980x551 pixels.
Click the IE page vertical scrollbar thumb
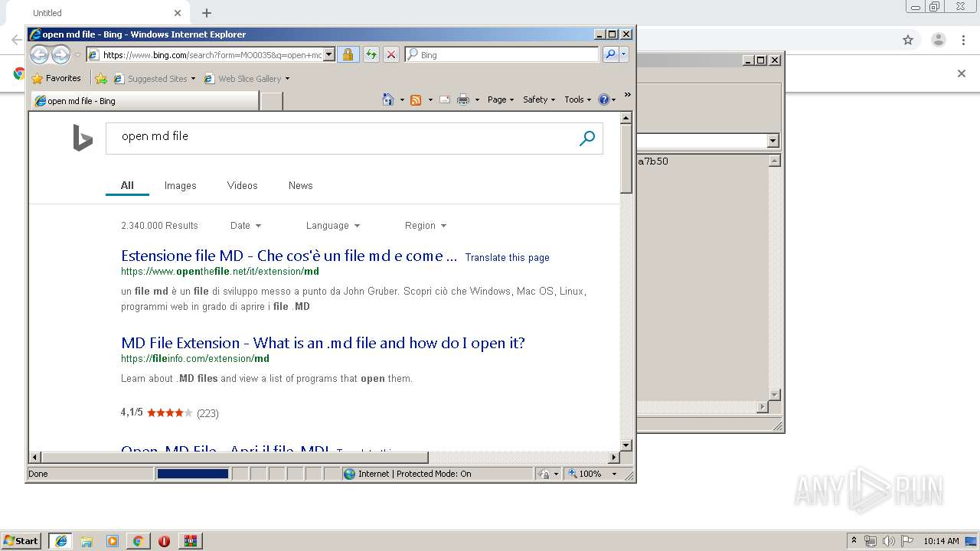pyautogui.click(x=626, y=159)
